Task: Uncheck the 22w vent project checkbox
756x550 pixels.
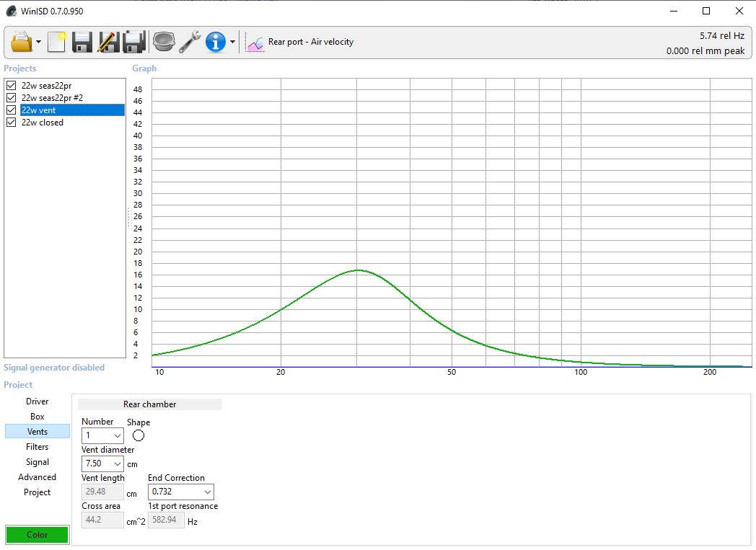Action: [11, 110]
